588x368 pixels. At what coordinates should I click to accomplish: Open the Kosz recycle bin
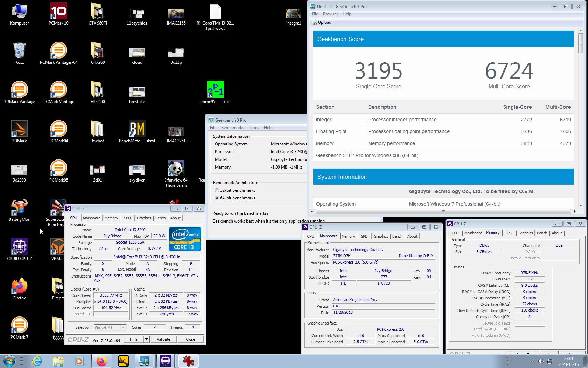click(19, 53)
